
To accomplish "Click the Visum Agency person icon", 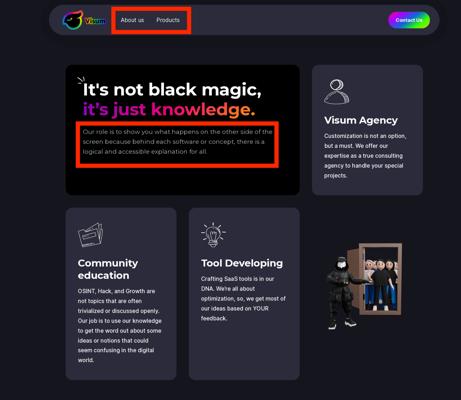I will [x=337, y=91].
